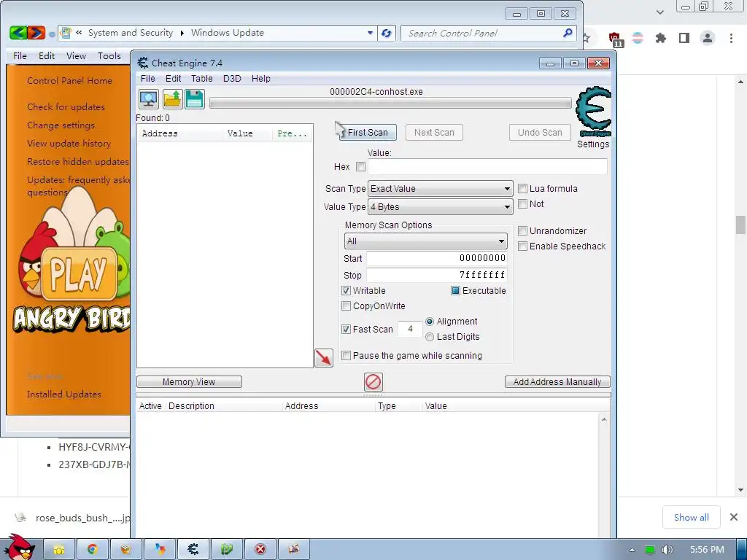Open Chrome from the taskbar
This screenshot has width=747, height=560.
[93, 549]
